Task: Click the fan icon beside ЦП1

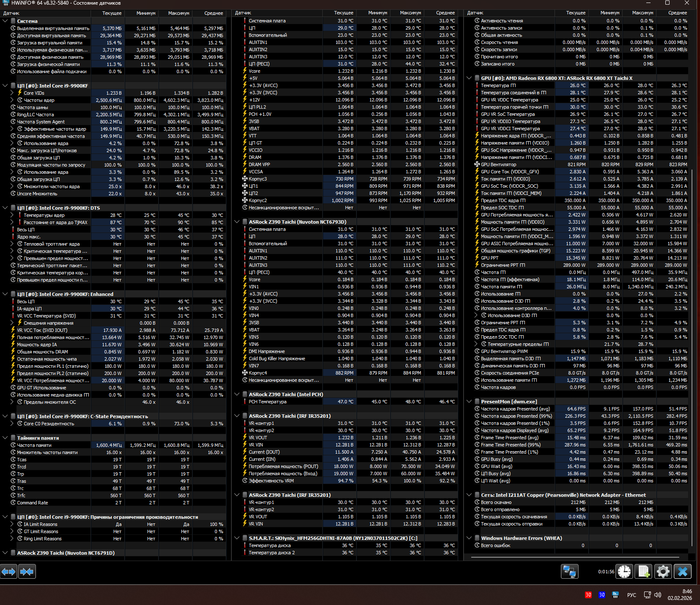Action: [x=244, y=186]
